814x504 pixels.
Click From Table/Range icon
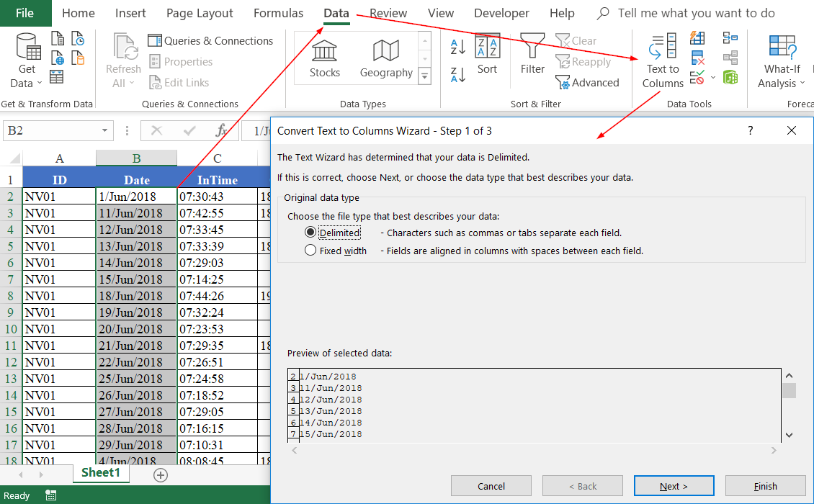57,77
